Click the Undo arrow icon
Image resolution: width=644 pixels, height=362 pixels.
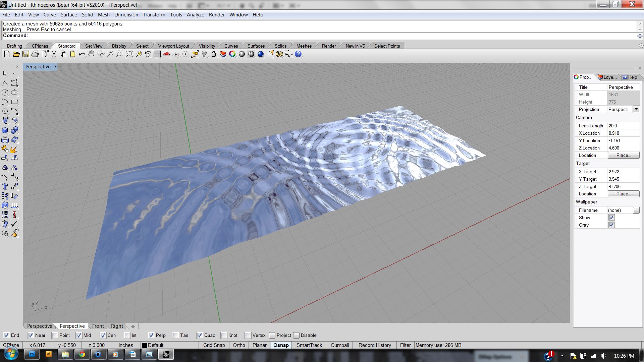(82, 54)
